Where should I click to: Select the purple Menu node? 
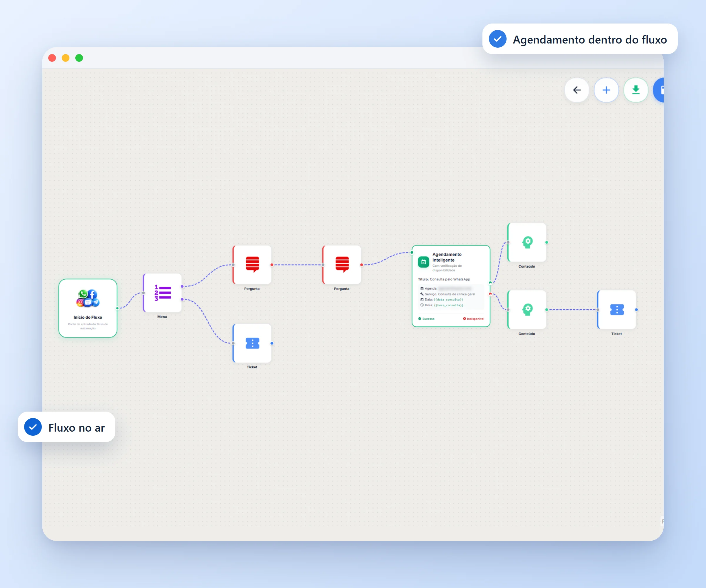[x=162, y=293]
